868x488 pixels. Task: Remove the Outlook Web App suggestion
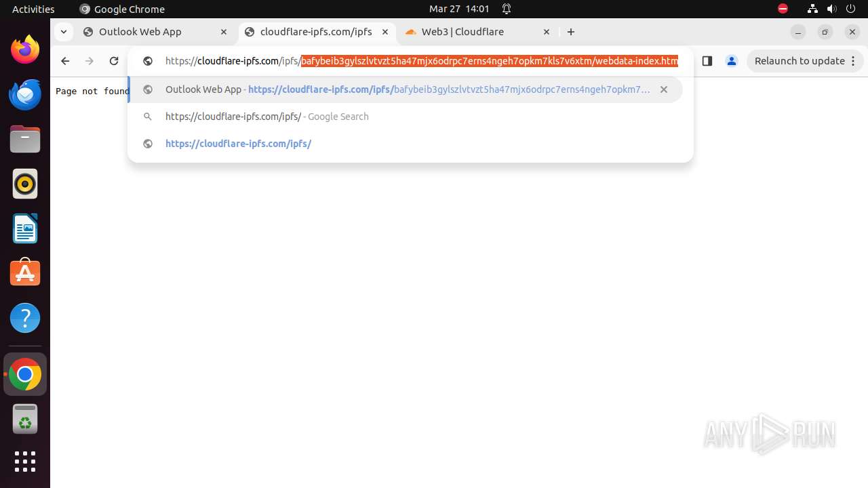(664, 89)
